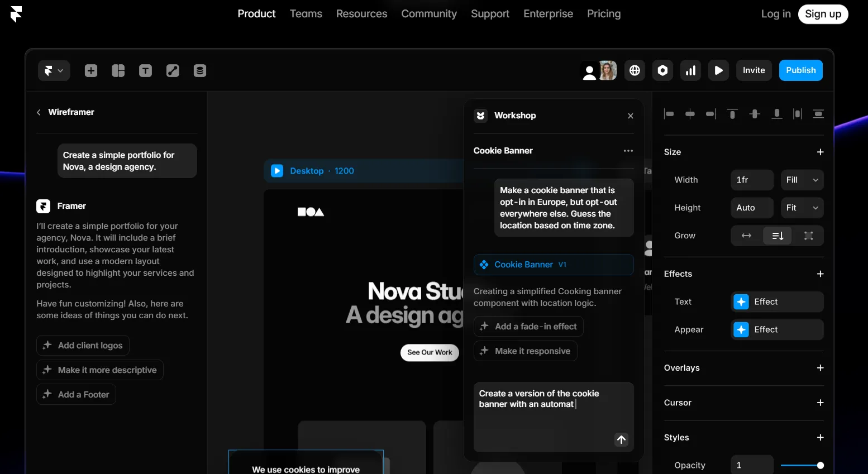Open the Product nav menu
The height and width of the screenshot is (474, 868).
[256, 14]
